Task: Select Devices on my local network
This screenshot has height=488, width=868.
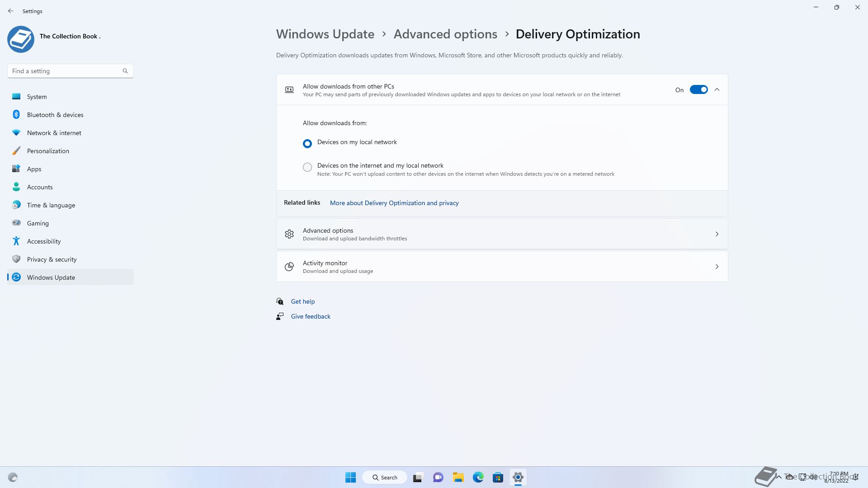Action: point(307,143)
